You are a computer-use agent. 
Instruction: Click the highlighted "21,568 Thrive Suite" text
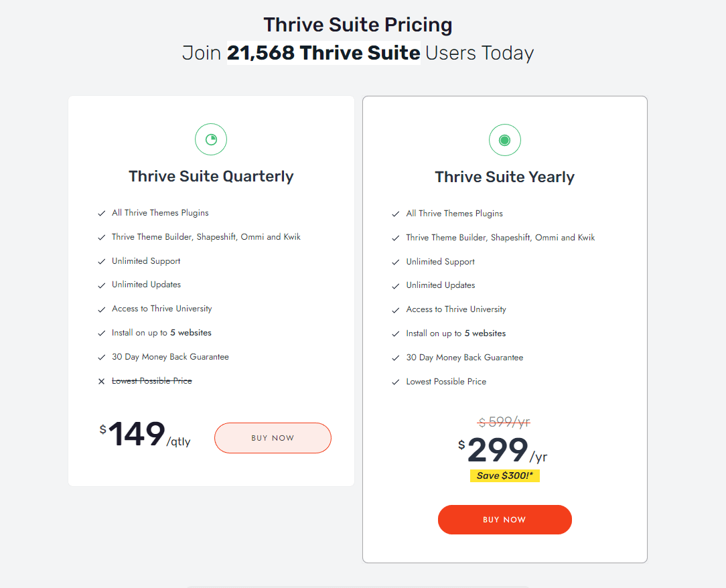click(323, 52)
